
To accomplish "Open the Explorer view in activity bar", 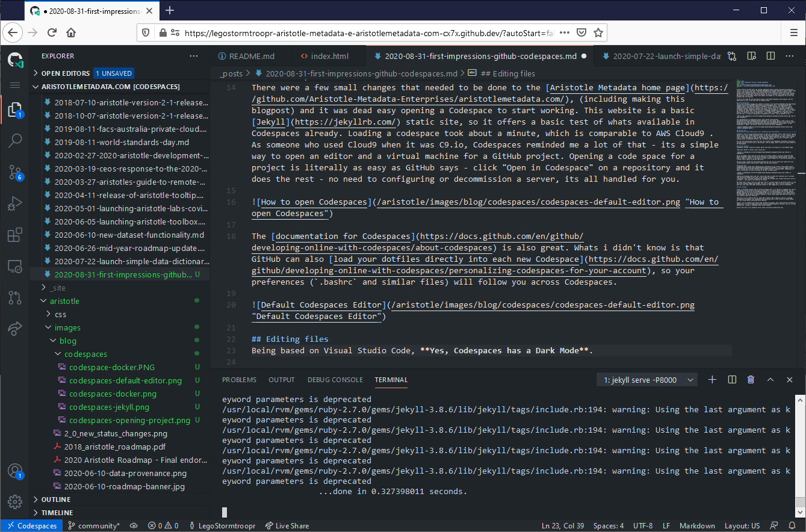I will pos(15,110).
